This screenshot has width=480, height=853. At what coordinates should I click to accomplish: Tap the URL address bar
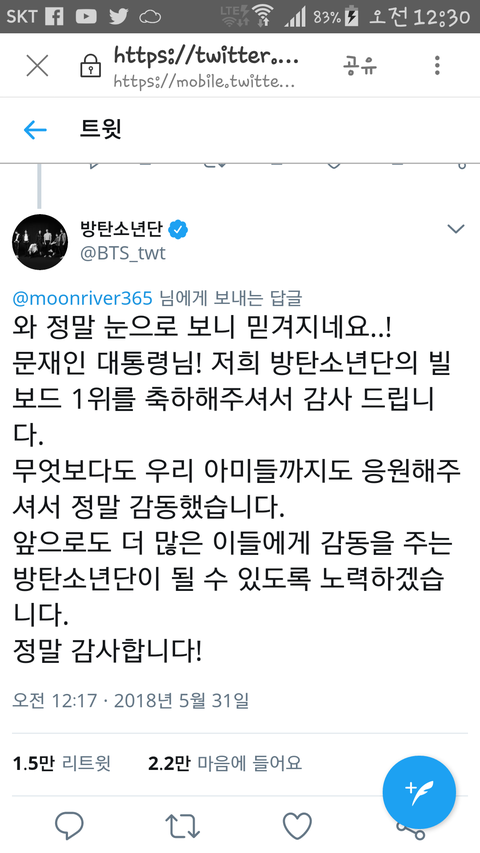(x=206, y=67)
